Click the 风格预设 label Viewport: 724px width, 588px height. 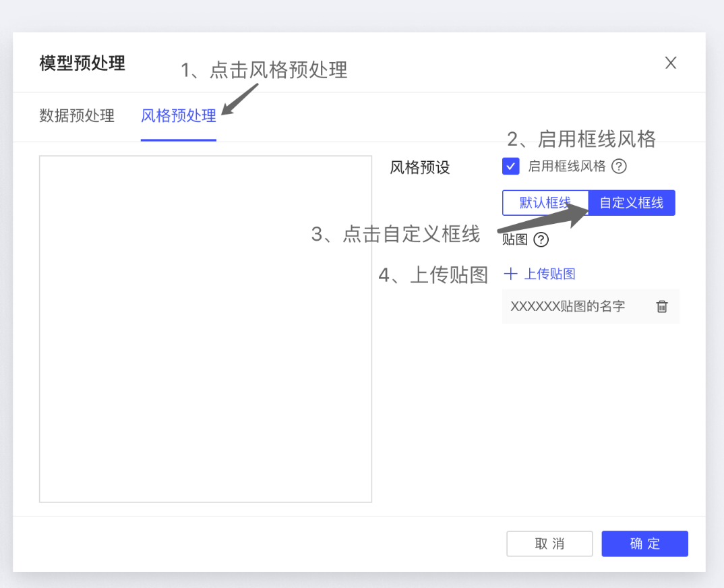click(x=420, y=167)
